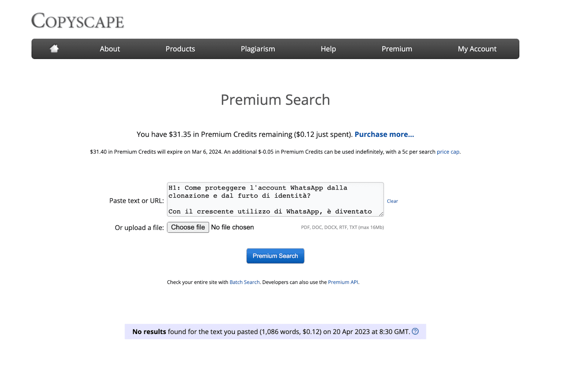Open the Products menu
Image resolution: width=588 pixels, height=376 pixels.
point(180,49)
